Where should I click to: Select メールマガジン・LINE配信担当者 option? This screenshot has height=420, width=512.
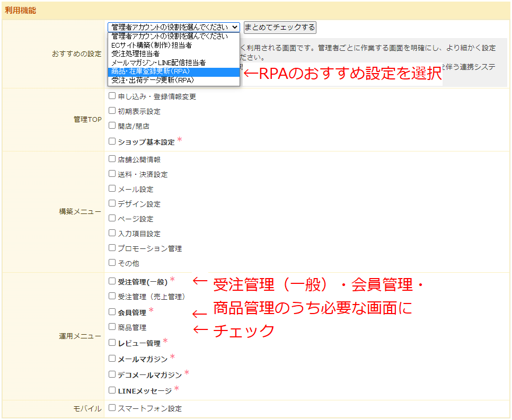point(158,62)
